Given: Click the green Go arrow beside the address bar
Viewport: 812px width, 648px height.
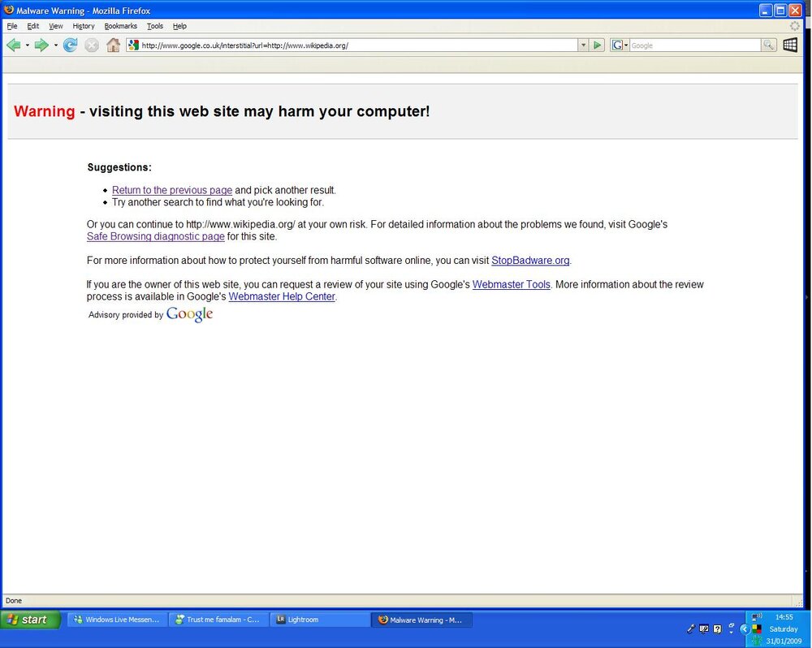Looking at the screenshot, I should click(597, 45).
